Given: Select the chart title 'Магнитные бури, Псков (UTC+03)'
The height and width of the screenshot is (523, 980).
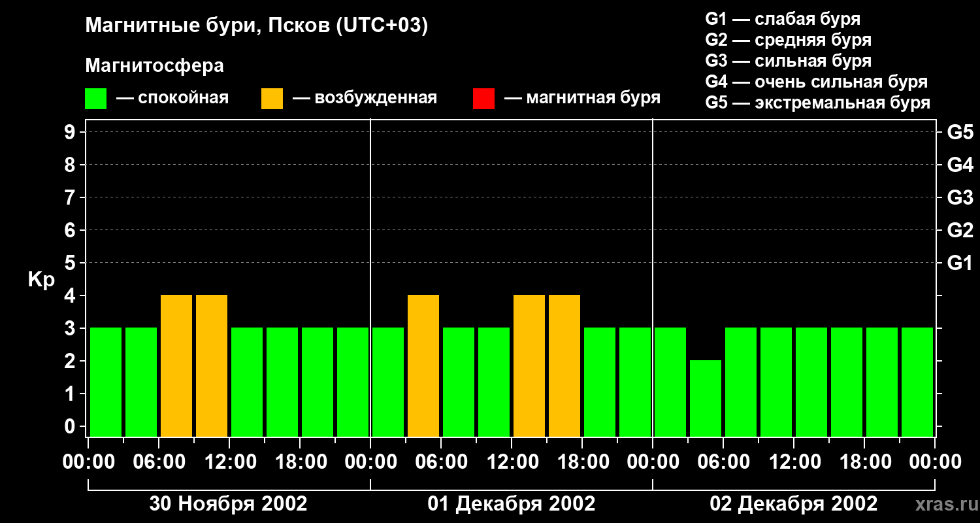Looking at the screenshot, I should (x=257, y=26).
